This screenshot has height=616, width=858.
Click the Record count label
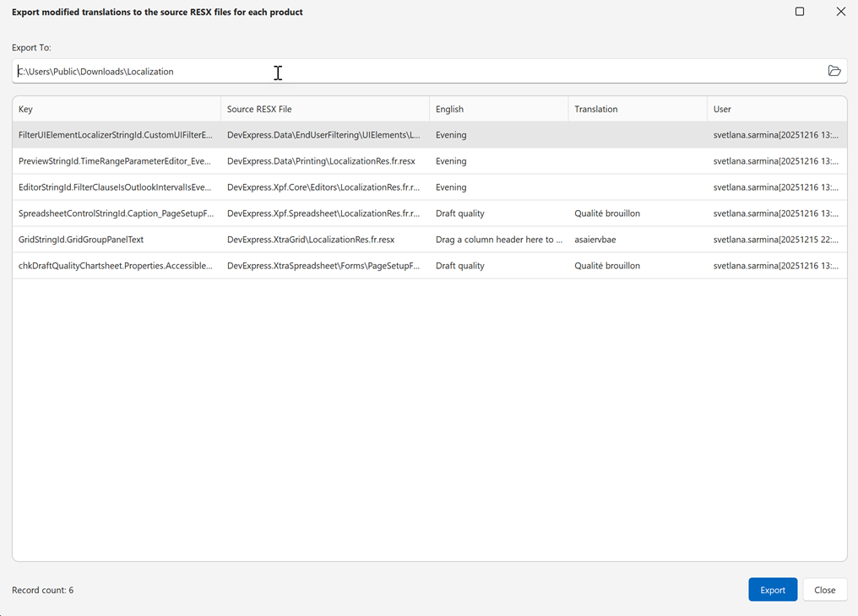[x=43, y=589]
